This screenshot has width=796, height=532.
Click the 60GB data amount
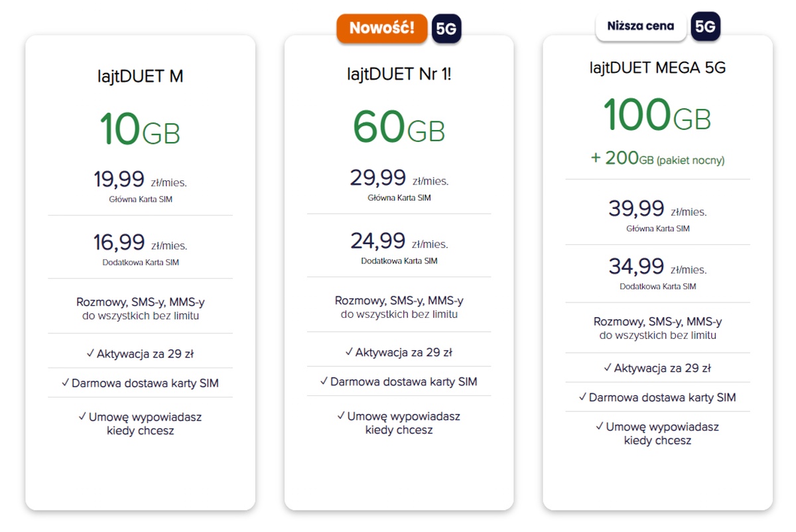point(399,126)
